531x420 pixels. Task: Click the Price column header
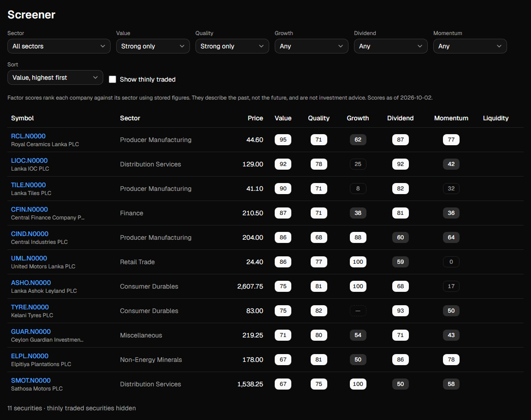click(x=255, y=118)
